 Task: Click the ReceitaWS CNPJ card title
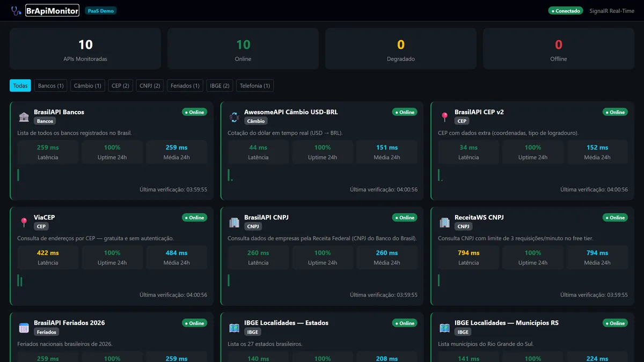tap(479, 218)
